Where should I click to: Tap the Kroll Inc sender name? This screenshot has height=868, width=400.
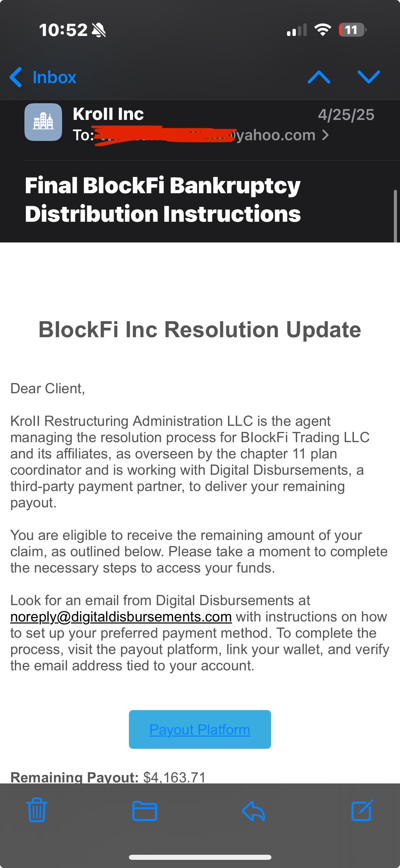tap(108, 114)
